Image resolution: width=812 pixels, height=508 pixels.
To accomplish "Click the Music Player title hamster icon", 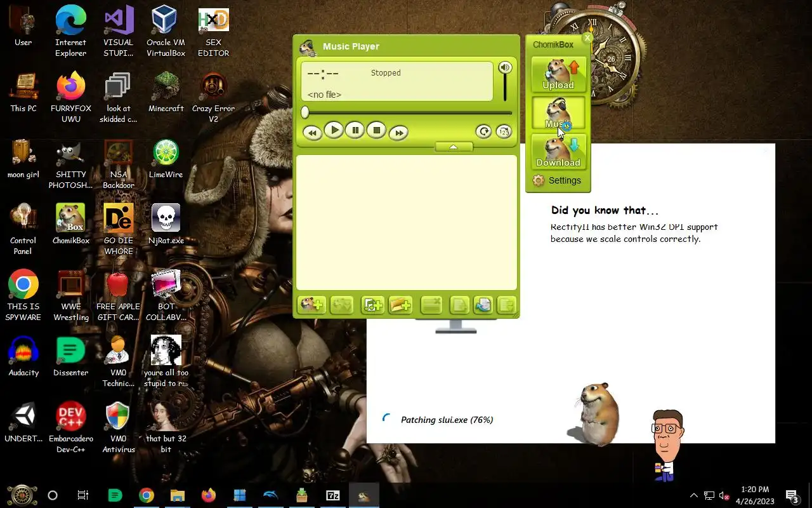I will (x=308, y=48).
